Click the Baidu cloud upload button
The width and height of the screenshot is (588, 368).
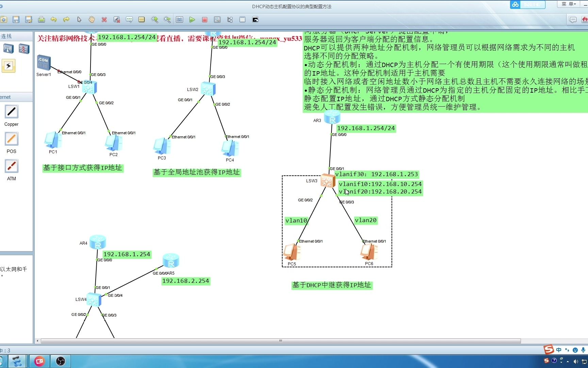coord(527,4)
